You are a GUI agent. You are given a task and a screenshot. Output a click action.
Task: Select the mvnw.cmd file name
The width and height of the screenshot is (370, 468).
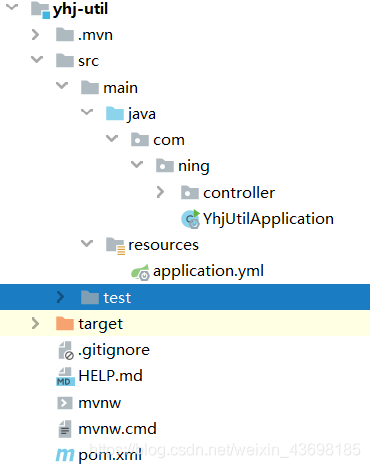pos(117,429)
